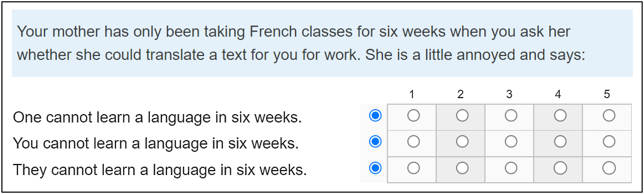
Task: Rate 'You cannot learn' sentence as 5
Action: click(x=609, y=142)
